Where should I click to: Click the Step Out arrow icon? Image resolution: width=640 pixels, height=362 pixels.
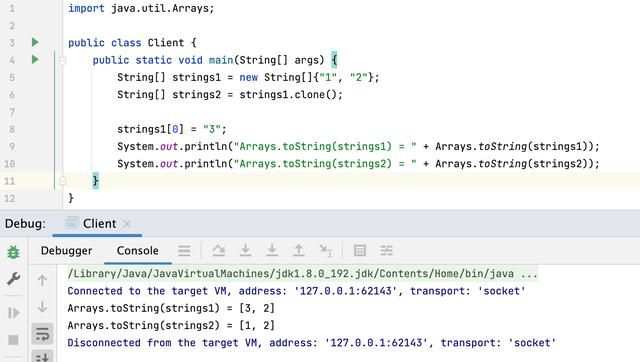[x=298, y=250]
